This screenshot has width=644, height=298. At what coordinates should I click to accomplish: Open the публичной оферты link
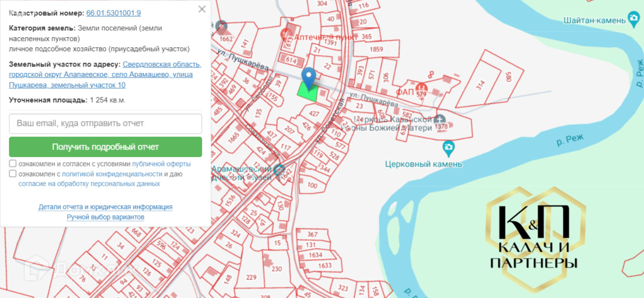pyautogui.click(x=162, y=164)
